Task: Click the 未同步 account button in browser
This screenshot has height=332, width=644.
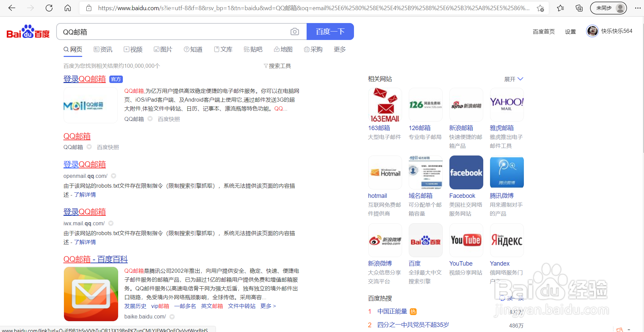Action: (608, 8)
